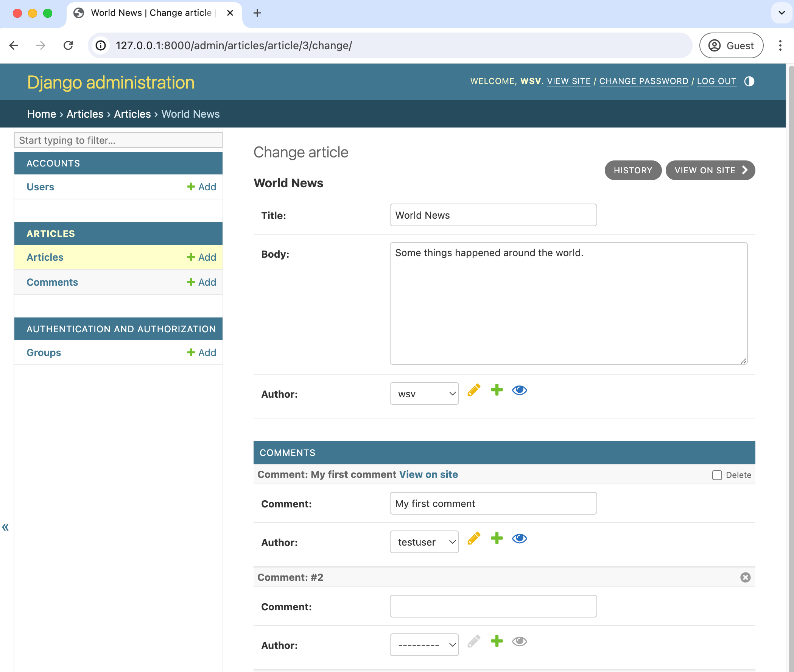The image size is (794, 672).
Task: Click the Title input field
Action: 493,215
